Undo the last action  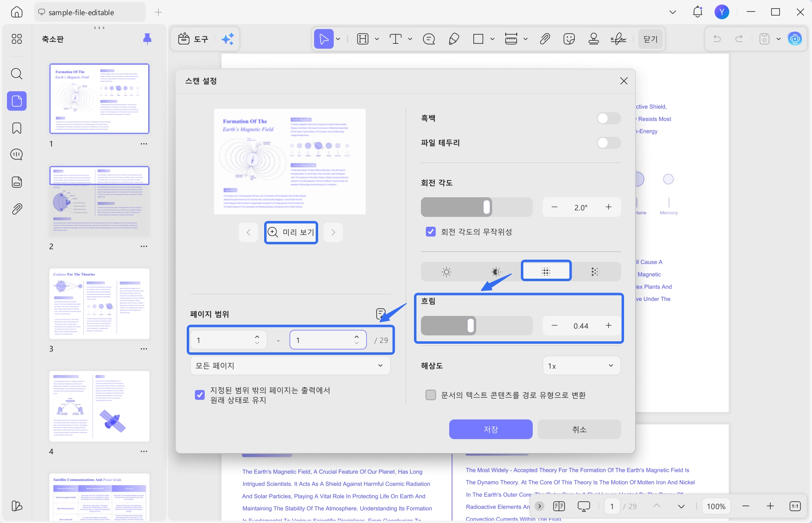tap(717, 39)
